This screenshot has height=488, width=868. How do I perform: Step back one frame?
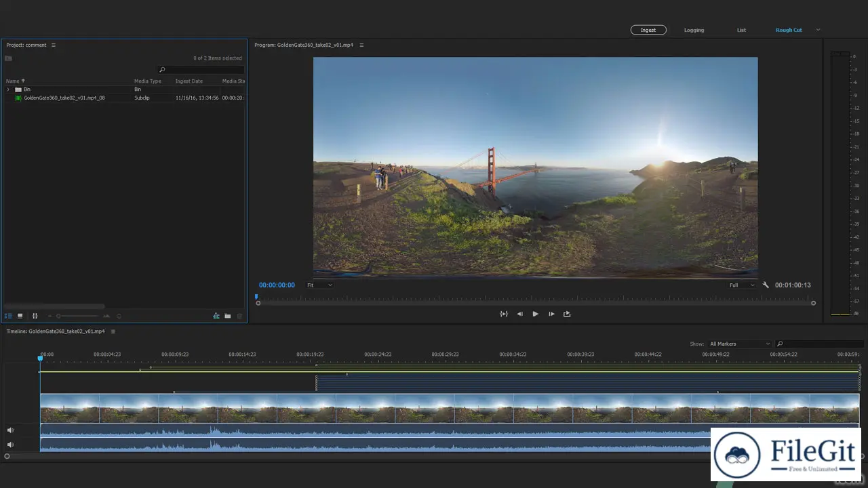point(520,314)
